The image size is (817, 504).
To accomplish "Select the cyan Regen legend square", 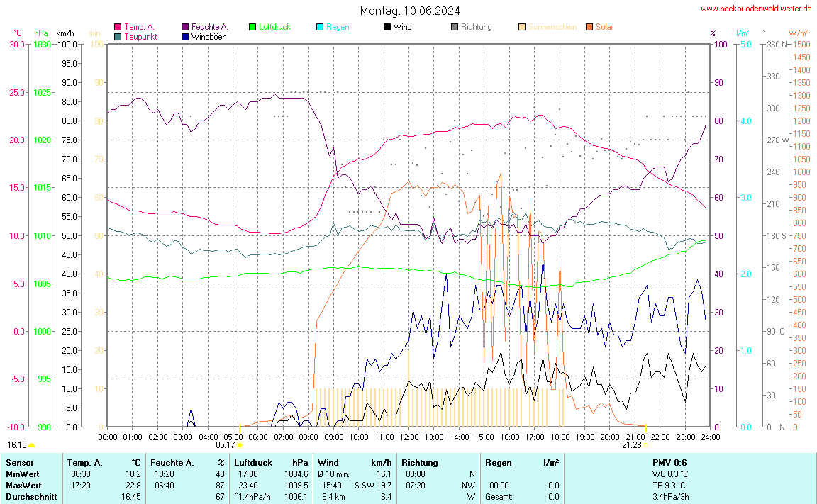I will coord(320,27).
